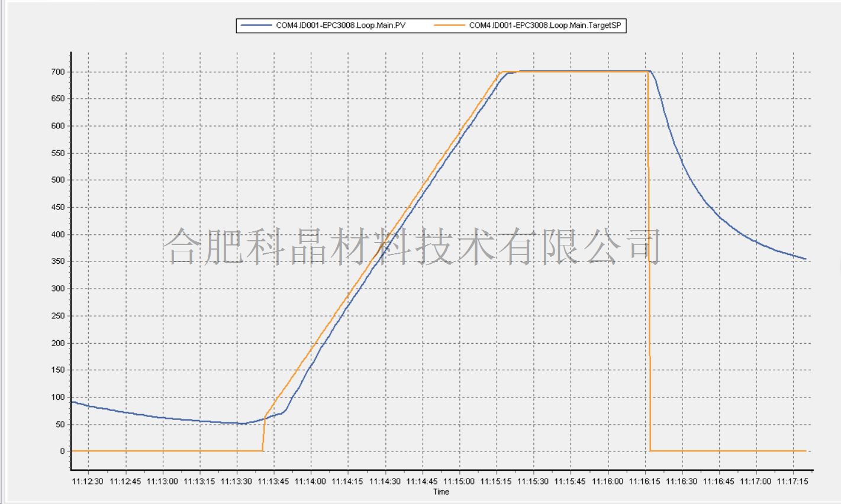Click the 11:16:15 time axis label
841x504 pixels.
tap(645, 482)
